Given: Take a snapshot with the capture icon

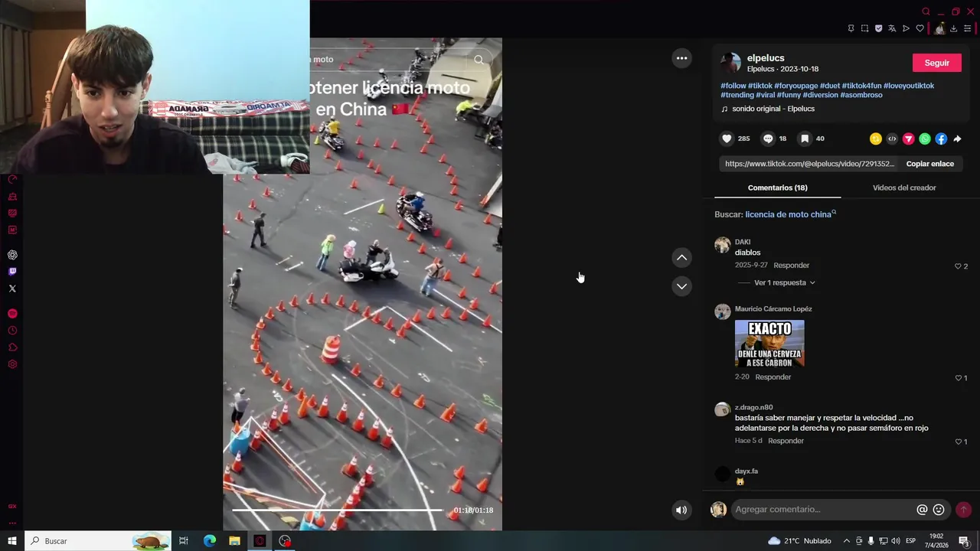Looking at the screenshot, I should click(x=864, y=28).
